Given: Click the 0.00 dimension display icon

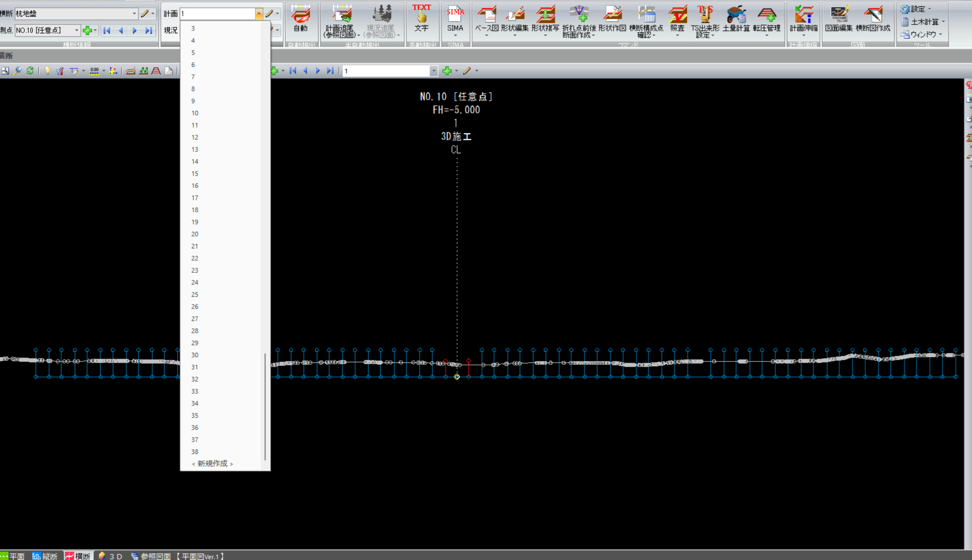Looking at the screenshot, I should point(94,71).
